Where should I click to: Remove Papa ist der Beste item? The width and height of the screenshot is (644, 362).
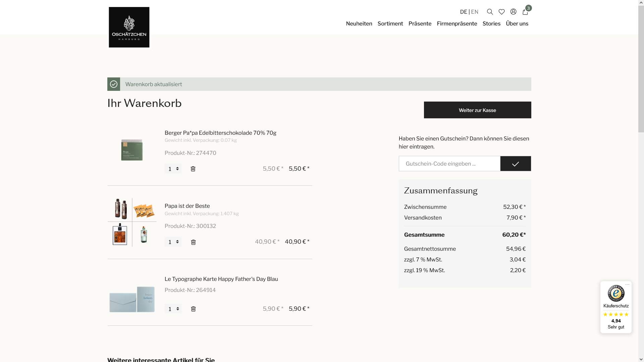(x=193, y=242)
